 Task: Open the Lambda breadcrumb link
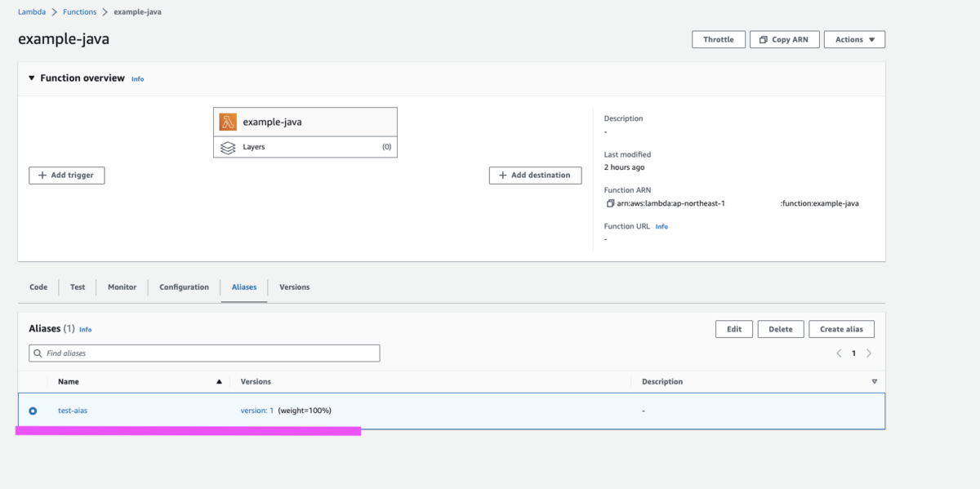[x=31, y=12]
